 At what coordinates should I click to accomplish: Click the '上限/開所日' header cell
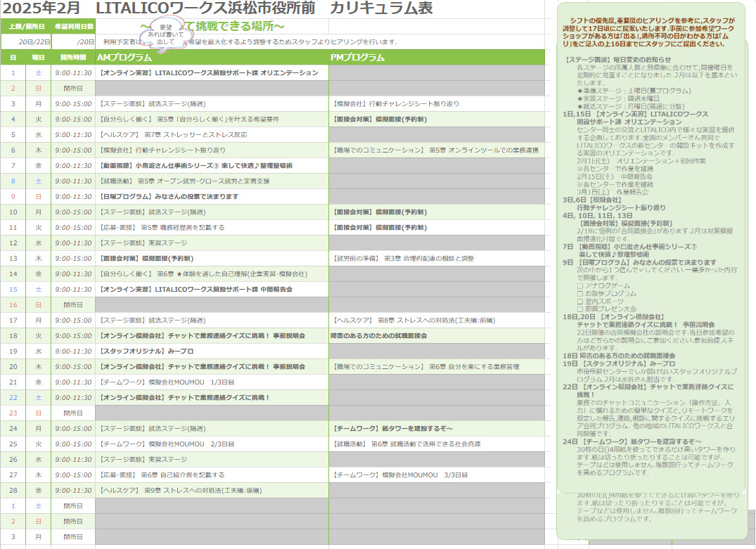click(26, 27)
